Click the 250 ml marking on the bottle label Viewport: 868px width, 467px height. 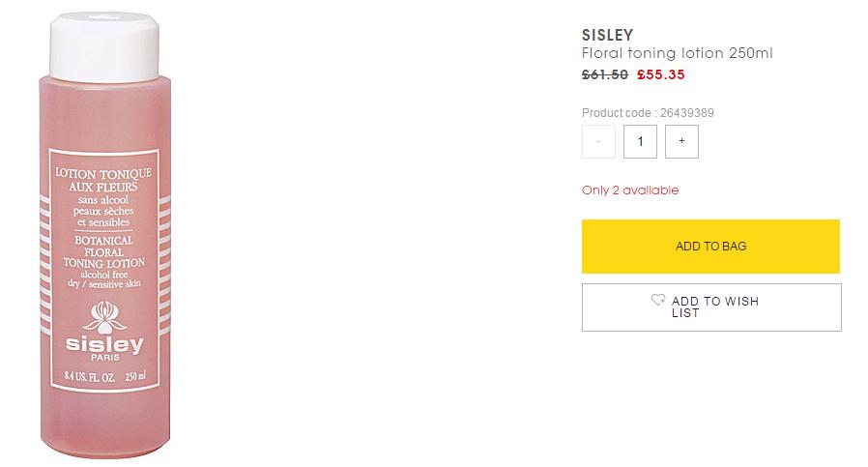click(135, 376)
